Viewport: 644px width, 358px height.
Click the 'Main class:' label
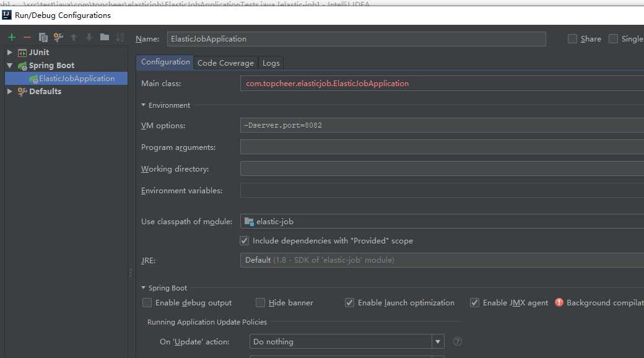coord(161,84)
